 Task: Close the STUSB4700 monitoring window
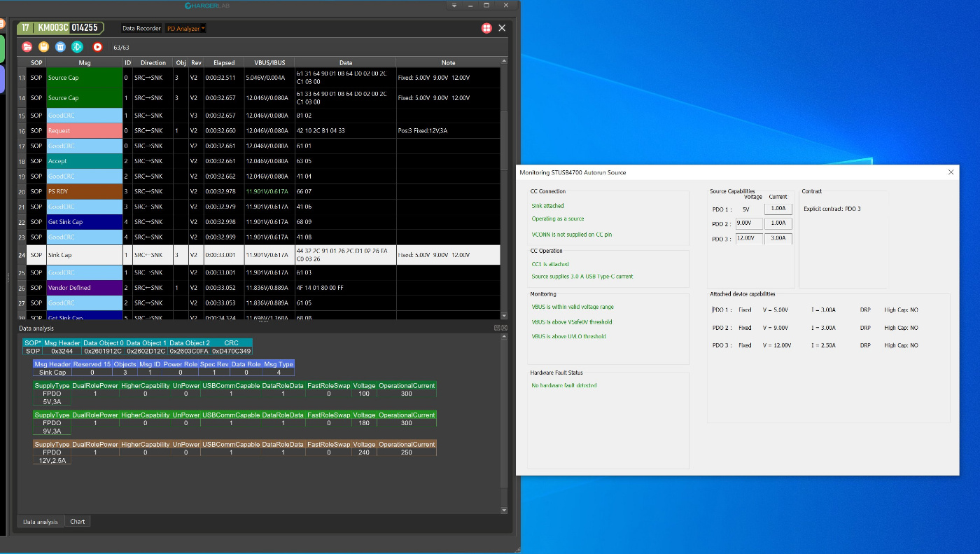(x=951, y=172)
